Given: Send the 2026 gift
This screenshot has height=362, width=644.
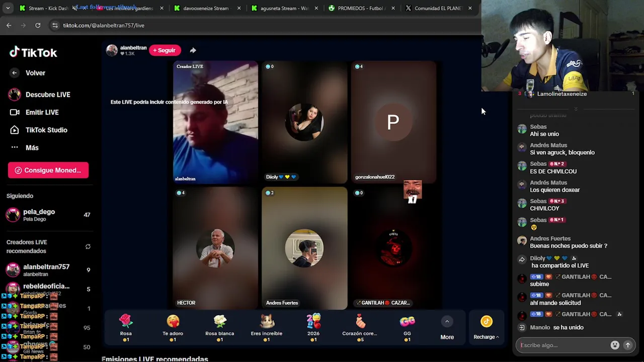Looking at the screenshot, I should [313, 328].
